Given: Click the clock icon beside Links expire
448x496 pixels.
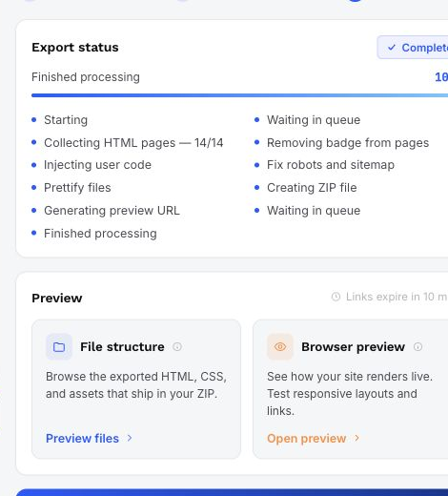Looking at the screenshot, I should (x=336, y=297).
